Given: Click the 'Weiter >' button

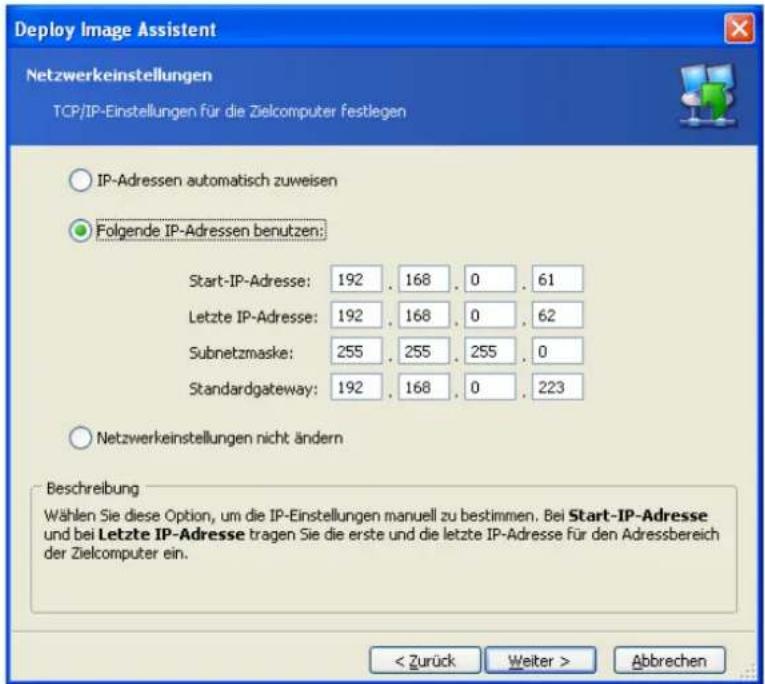Looking at the screenshot, I should [540, 661].
